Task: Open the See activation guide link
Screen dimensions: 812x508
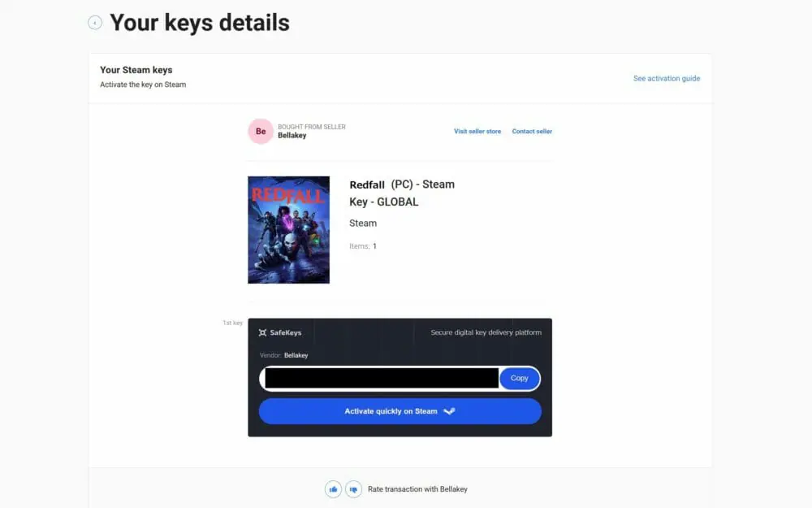Action: tap(667, 78)
